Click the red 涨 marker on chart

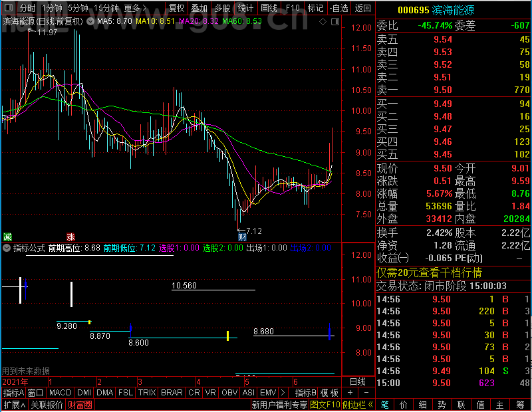point(70,237)
